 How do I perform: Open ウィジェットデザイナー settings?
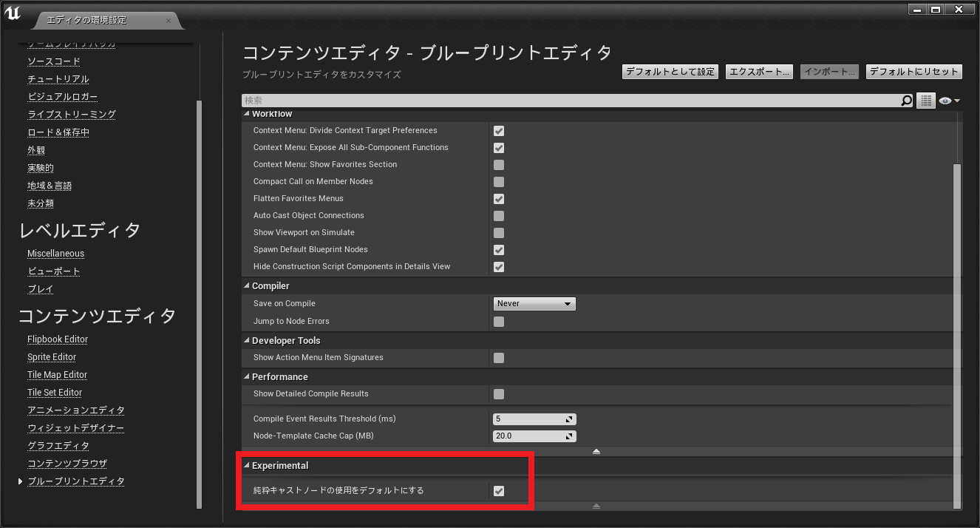click(76, 428)
